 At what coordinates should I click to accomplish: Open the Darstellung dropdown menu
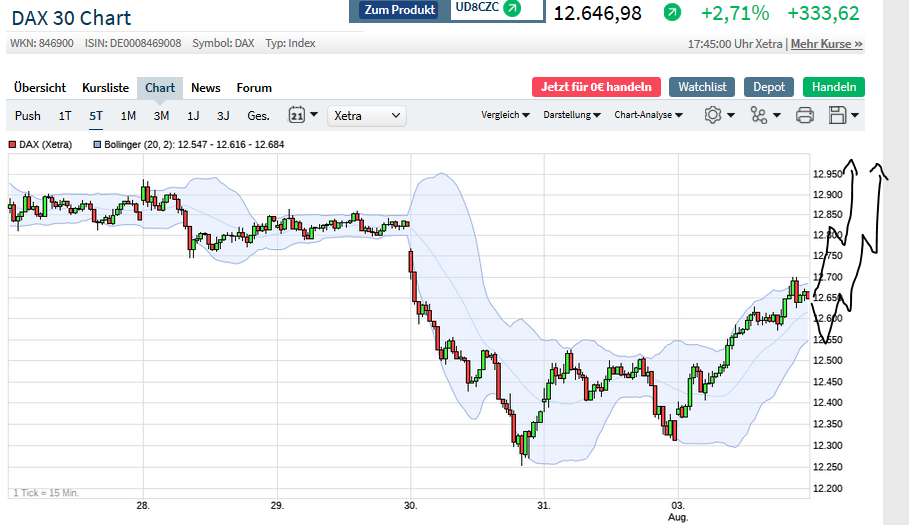(571, 115)
